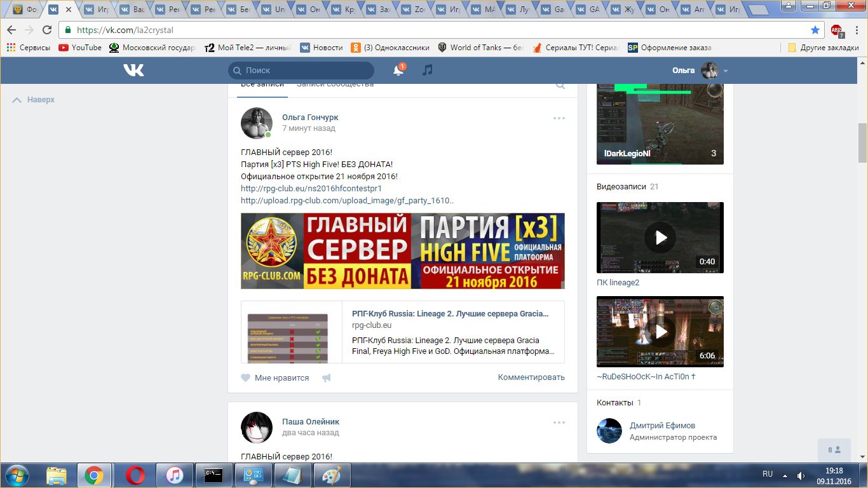Open the notifications bell
Image resolution: width=868 pixels, height=488 pixels.
coord(398,71)
